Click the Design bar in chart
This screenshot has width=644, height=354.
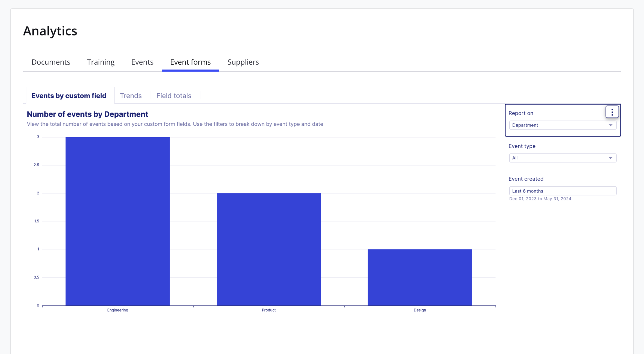[x=420, y=277]
